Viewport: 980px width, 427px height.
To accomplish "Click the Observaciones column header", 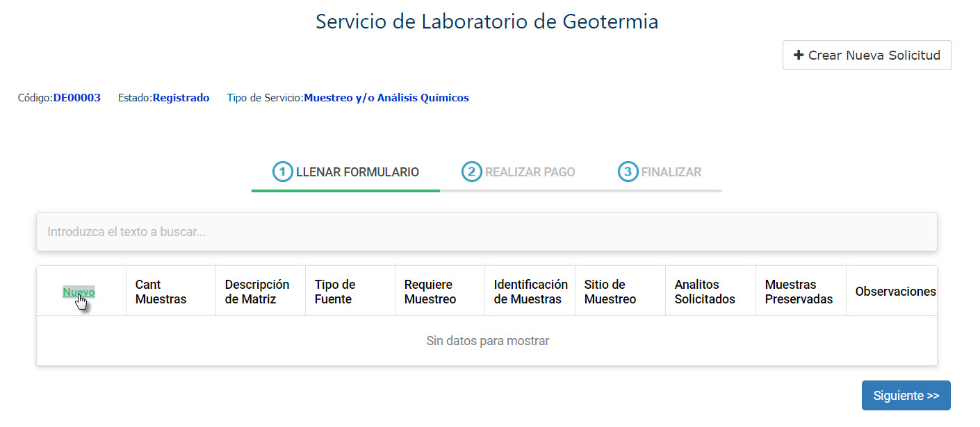I will point(895,292).
